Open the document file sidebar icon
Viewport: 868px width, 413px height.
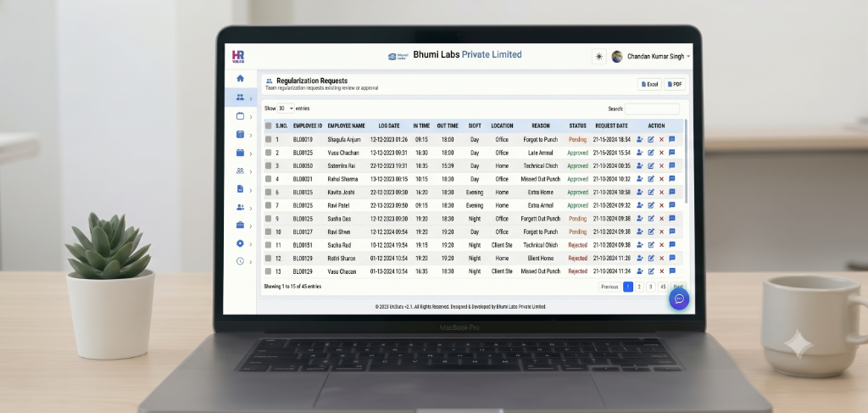click(x=240, y=189)
